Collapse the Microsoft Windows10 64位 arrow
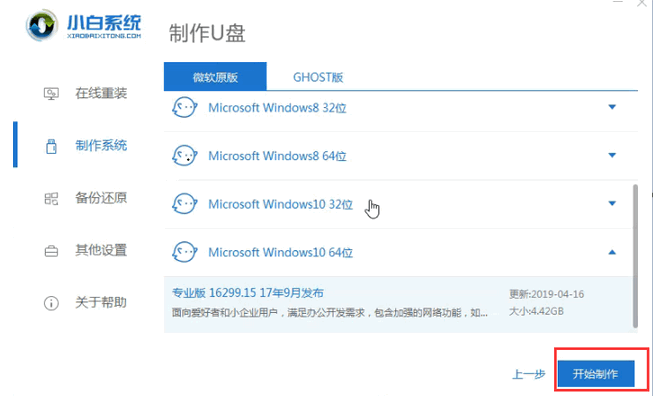The height and width of the screenshot is (402, 661). coord(612,252)
